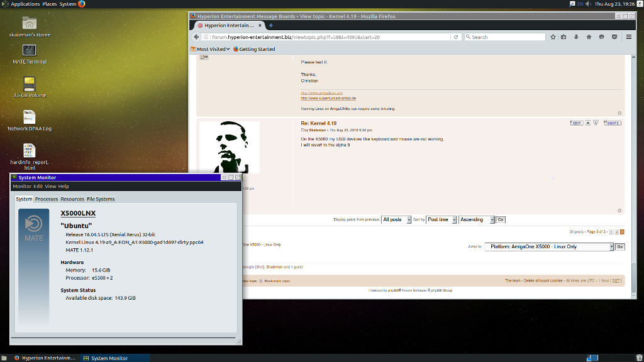Open the Ascending order dropdown
This screenshot has height=362, width=644.
477,219
